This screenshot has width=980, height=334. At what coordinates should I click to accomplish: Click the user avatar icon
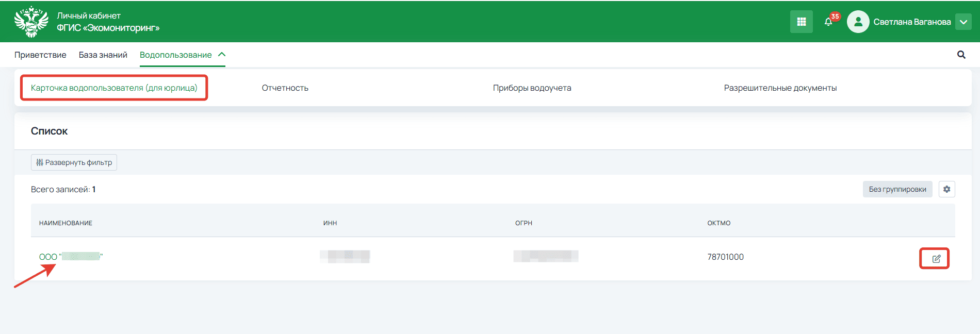(x=858, y=22)
